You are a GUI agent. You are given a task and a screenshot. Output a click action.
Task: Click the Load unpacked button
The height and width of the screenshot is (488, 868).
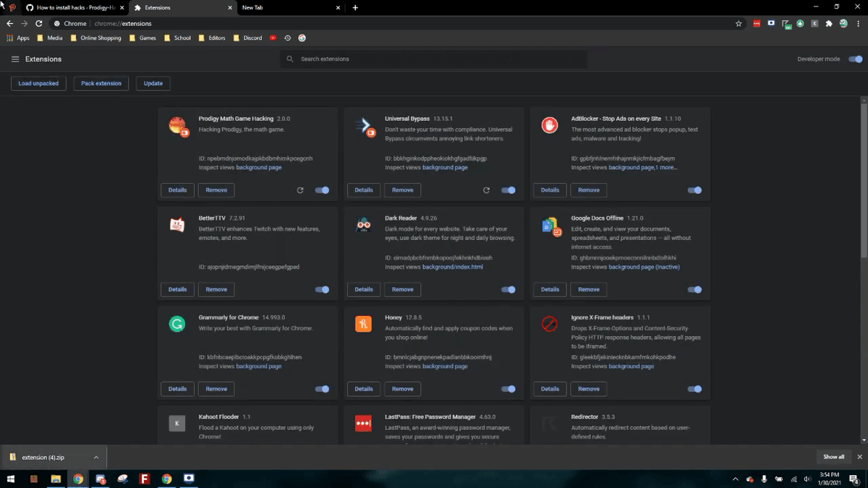coord(39,83)
